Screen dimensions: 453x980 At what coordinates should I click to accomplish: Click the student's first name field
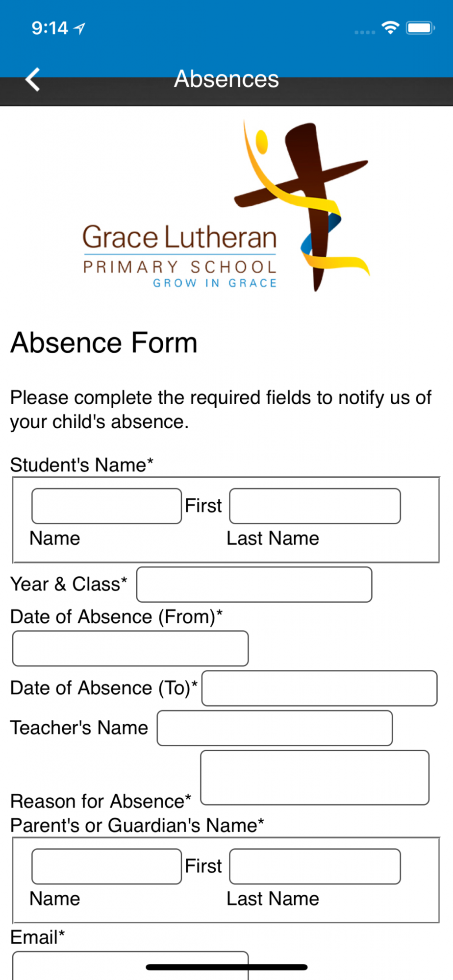107,506
